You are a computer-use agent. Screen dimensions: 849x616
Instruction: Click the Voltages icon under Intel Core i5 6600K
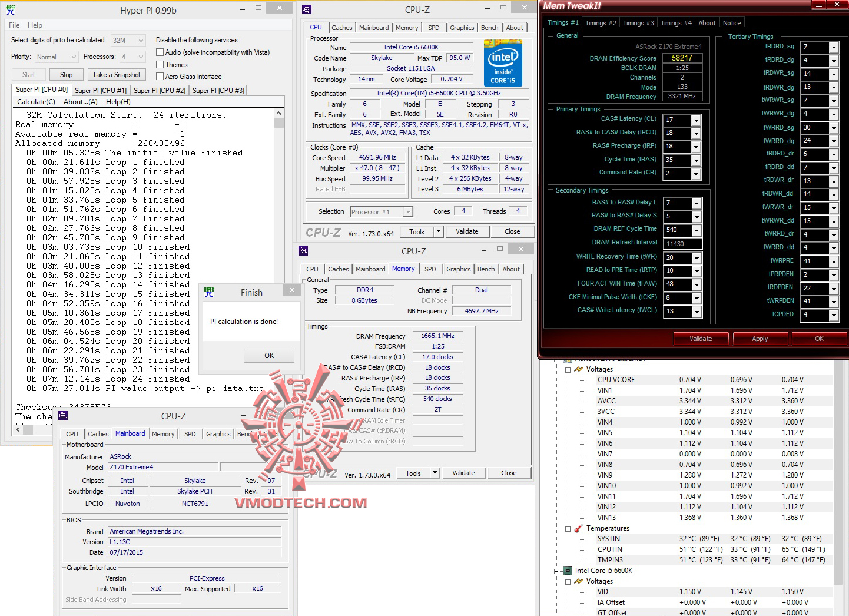[578, 581]
